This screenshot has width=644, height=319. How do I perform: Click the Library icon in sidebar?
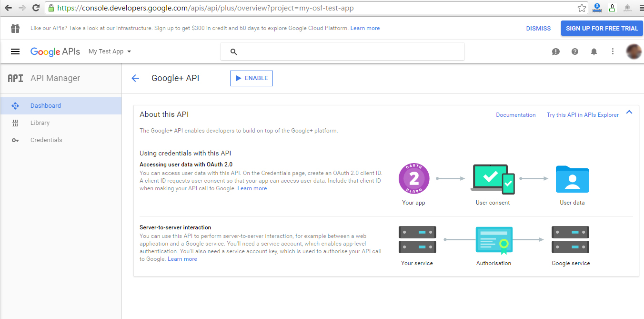[x=15, y=123]
